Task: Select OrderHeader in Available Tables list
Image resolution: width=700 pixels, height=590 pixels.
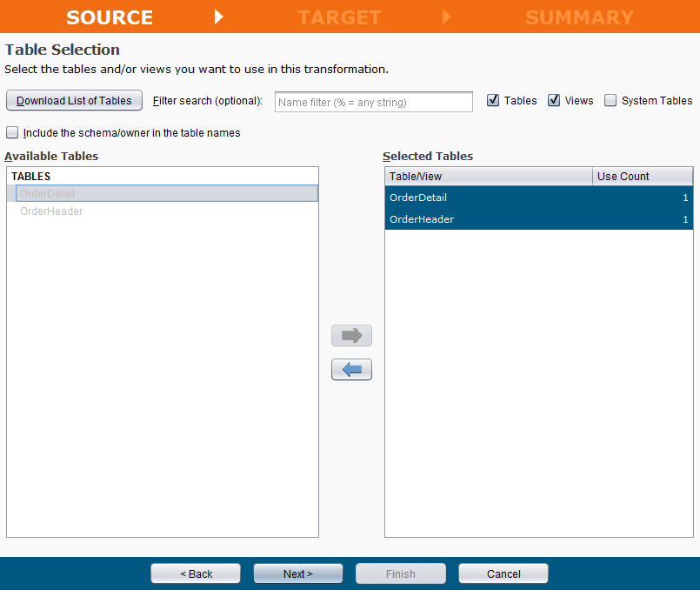Action: click(51, 211)
